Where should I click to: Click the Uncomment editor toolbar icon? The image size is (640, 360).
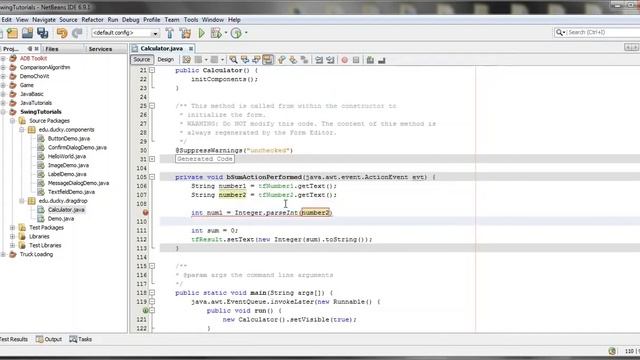[382, 60]
